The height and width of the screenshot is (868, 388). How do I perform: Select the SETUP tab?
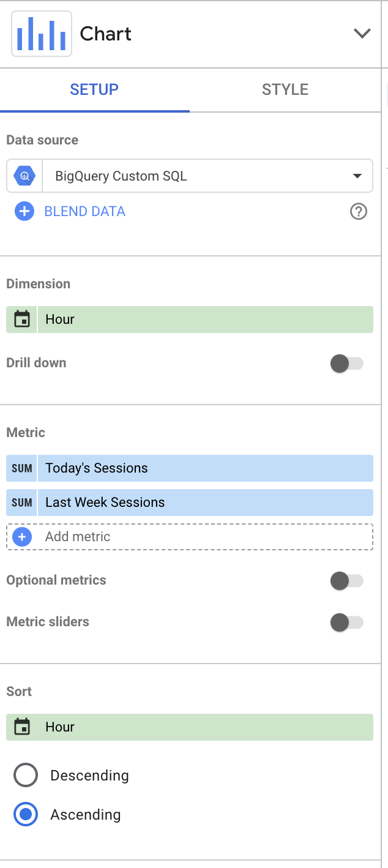point(94,89)
